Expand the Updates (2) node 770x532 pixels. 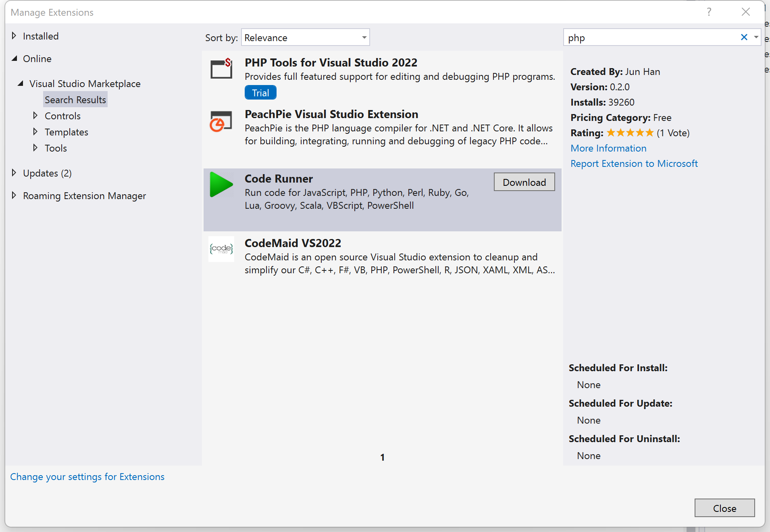(x=14, y=173)
